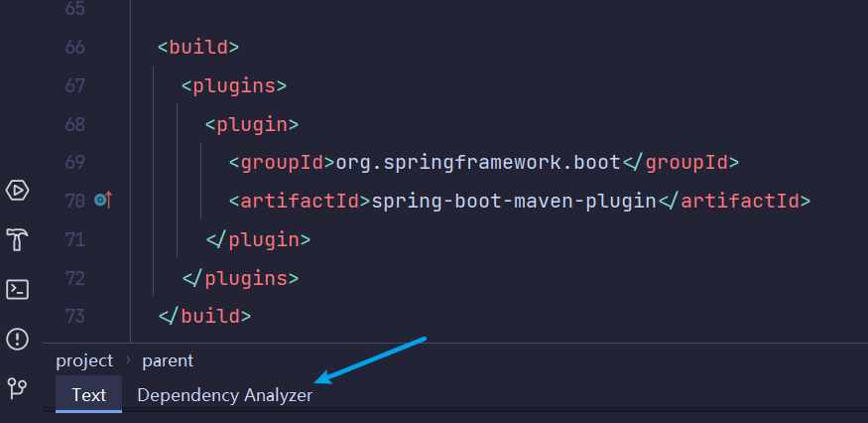Click the closing </plugins> tag on line 72
Screen dimensions: 868x423
point(240,278)
